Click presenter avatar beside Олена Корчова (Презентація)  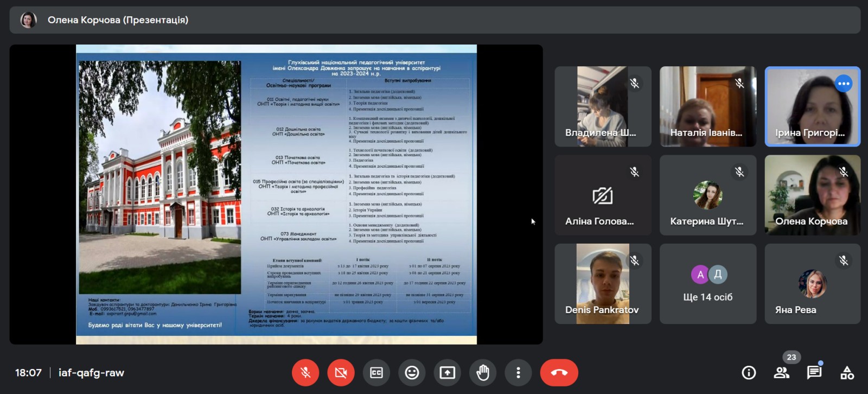click(x=28, y=20)
